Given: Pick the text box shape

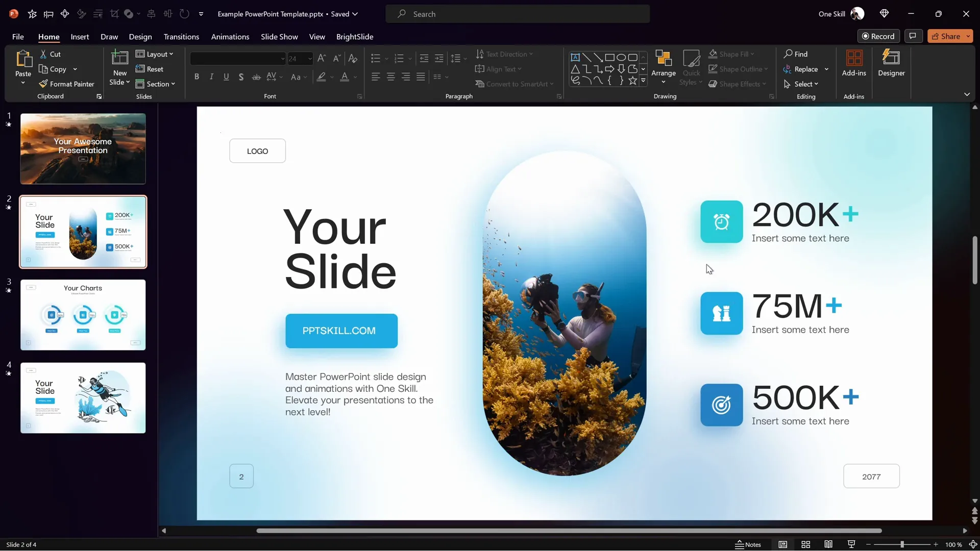Looking at the screenshot, I should pos(575,57).
